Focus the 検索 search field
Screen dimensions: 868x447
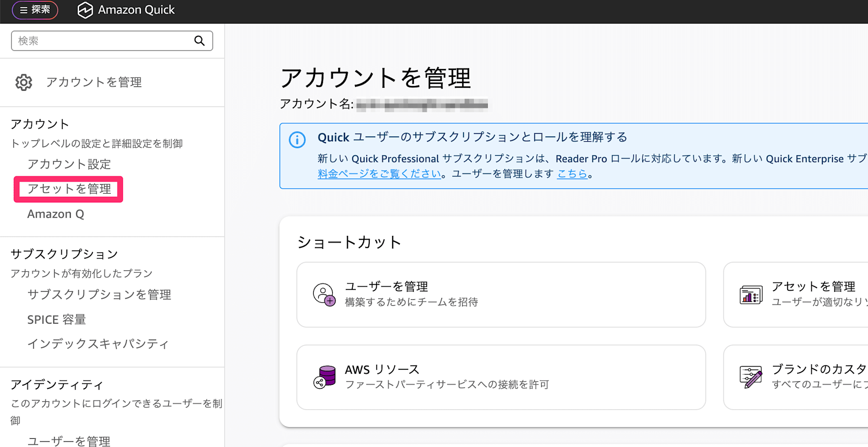pos(112,41)
